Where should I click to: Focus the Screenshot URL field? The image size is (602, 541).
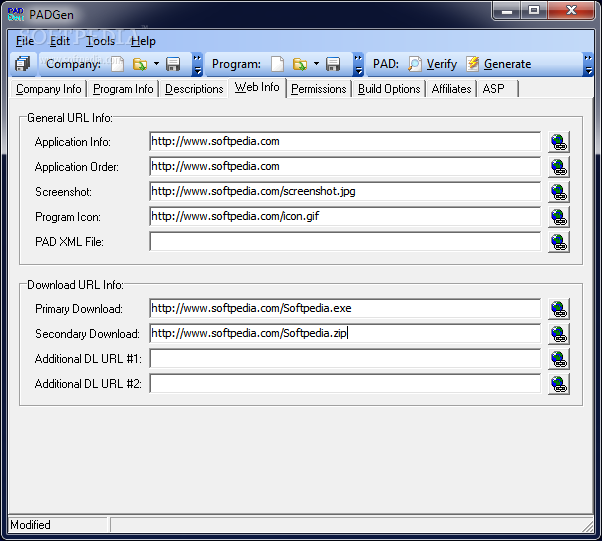click(345, 191)
